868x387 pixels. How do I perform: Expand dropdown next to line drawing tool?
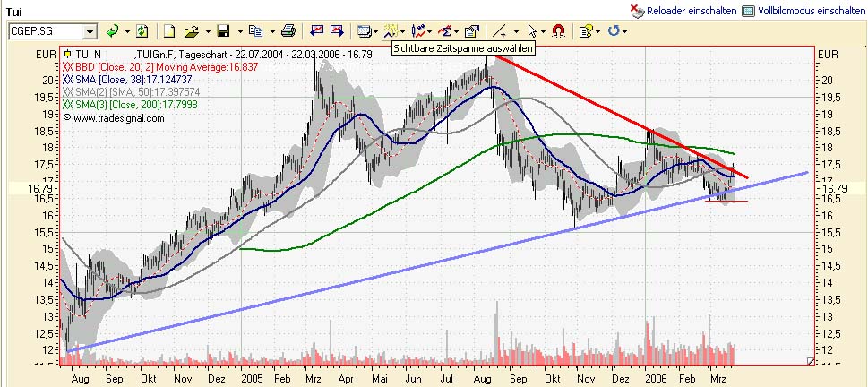[x=517, y=31]
